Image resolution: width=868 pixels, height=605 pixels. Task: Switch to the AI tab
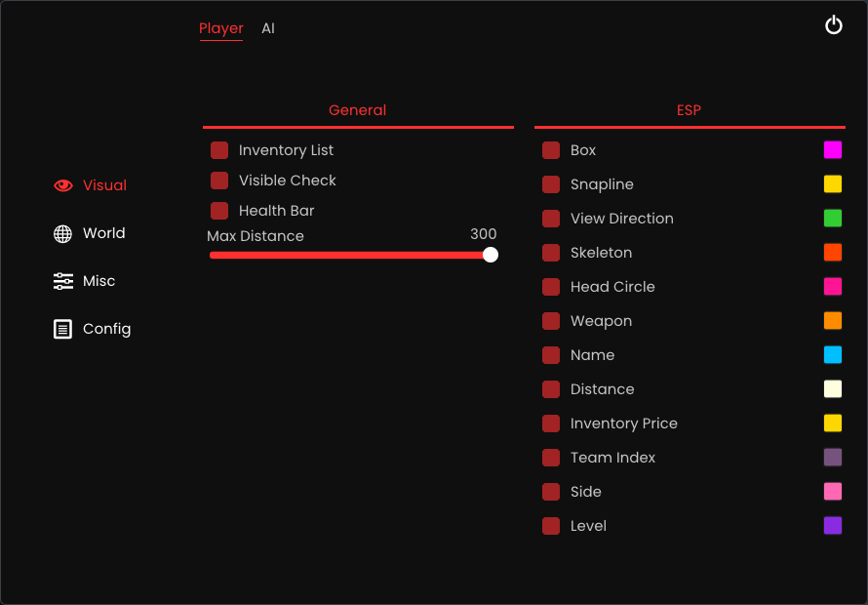click(x=268, y=28)
